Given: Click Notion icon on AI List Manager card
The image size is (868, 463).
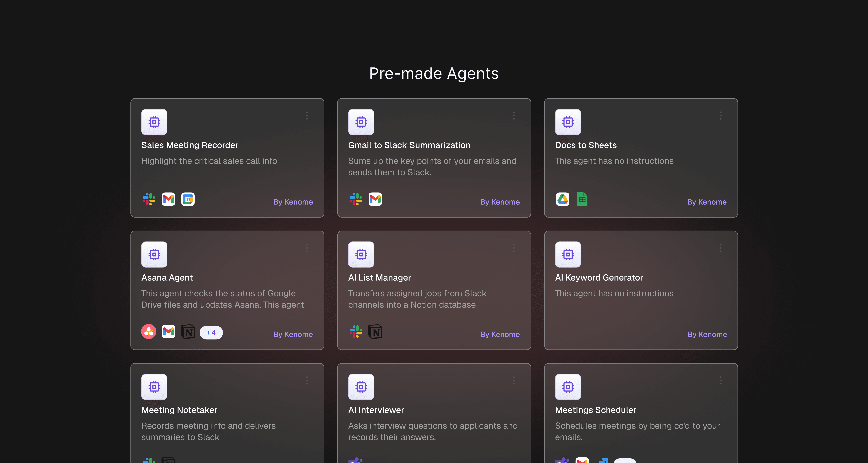Looking at the screenshot, I should [x=375, y=332].
